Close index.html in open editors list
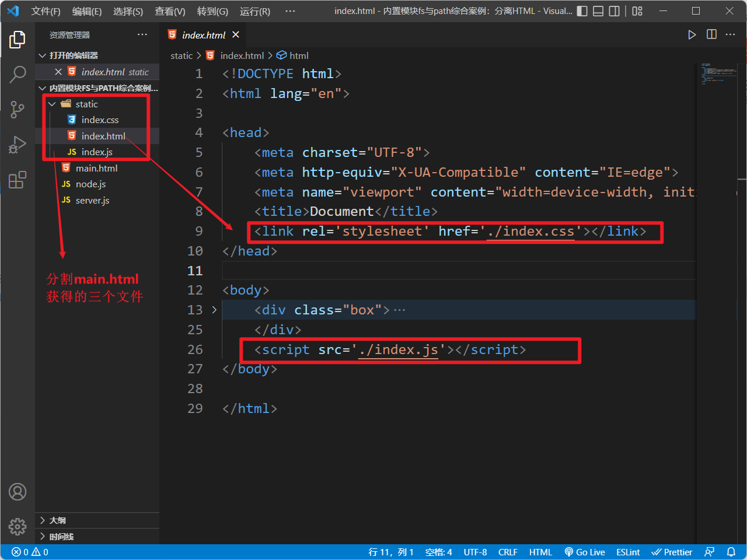This screenshot has width=747, height=560. [58, 72]
